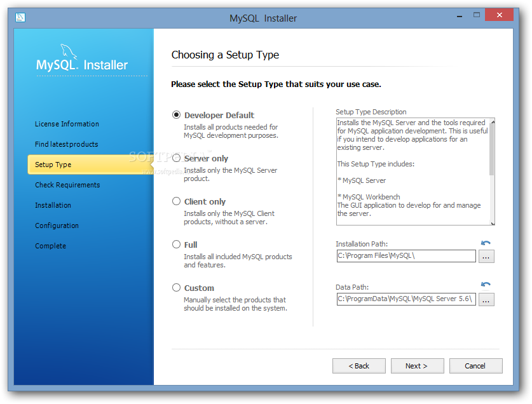This screenshot has width=532, height=404.
Task: Click the MySQL Installer title bar icon
Action: pos(20,17)
